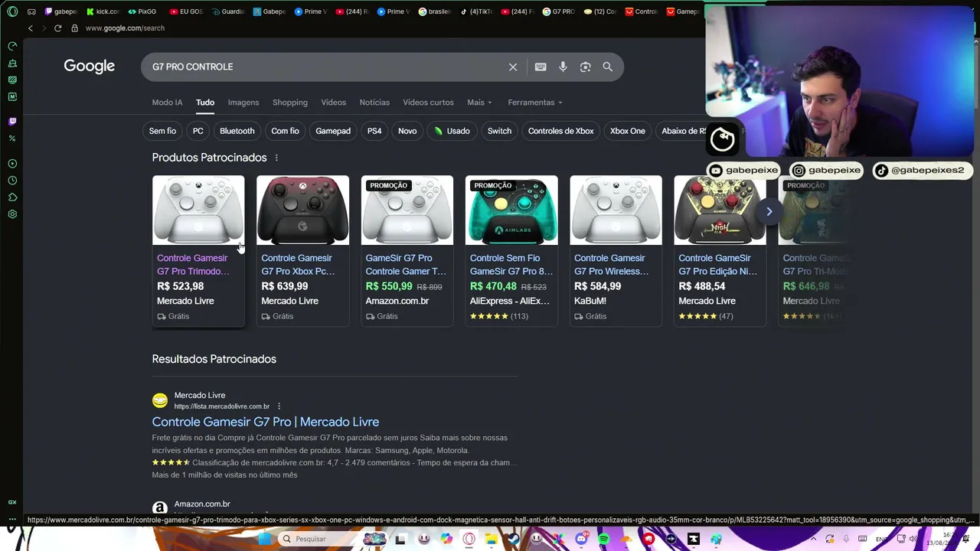
Task: Apply the Novo filter chip
Action: (x=407, y=131)
